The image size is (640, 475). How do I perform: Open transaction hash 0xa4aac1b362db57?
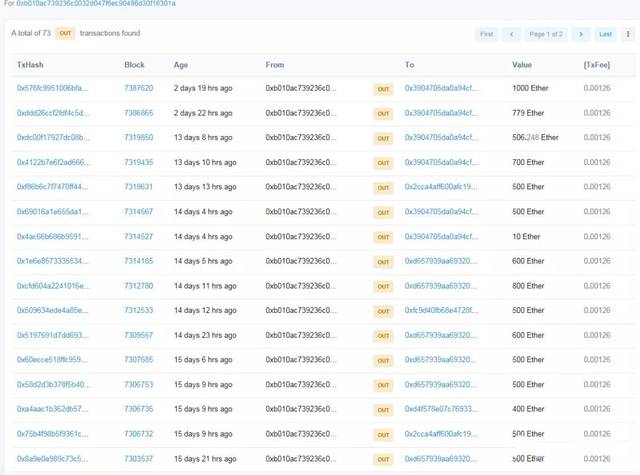point(52,409)
